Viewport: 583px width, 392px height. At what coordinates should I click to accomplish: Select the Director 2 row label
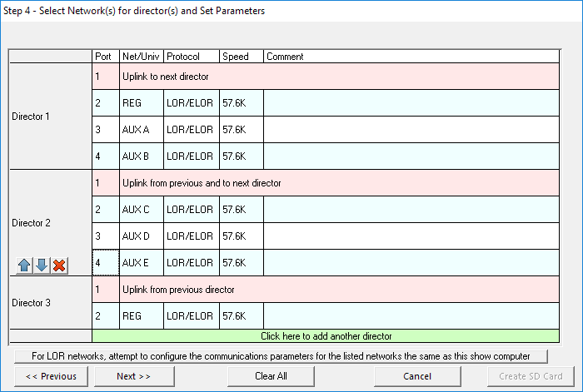[x=32, y=223]
